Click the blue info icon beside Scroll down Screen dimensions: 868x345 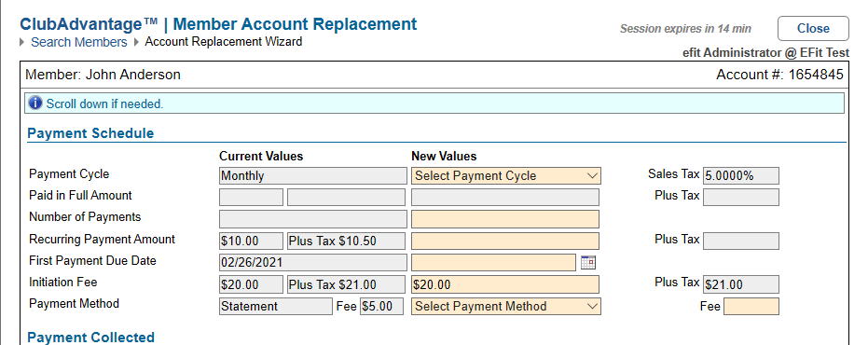click(x=35, y=103)
